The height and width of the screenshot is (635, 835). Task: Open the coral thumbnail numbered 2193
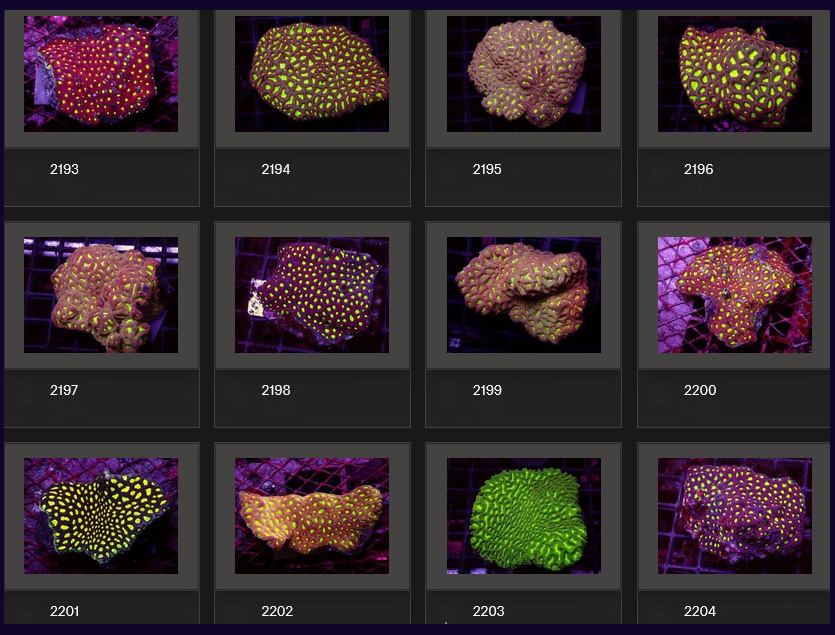(x=101, y=74)
